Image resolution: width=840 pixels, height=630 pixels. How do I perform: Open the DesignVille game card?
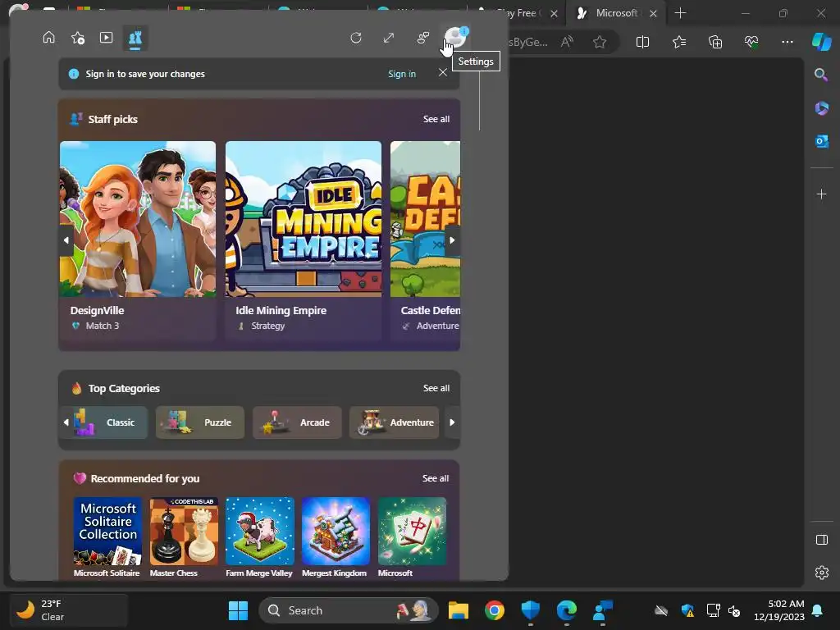(x=138, y=240)
